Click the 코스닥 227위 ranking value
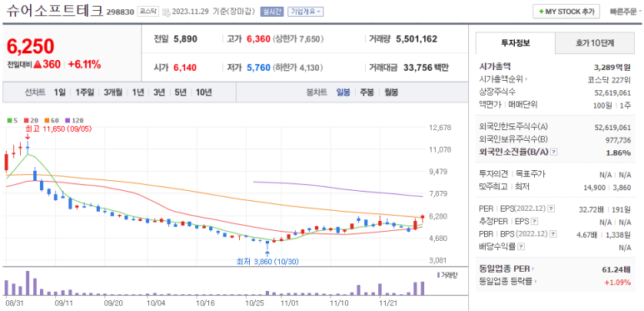 coord(609,79)
